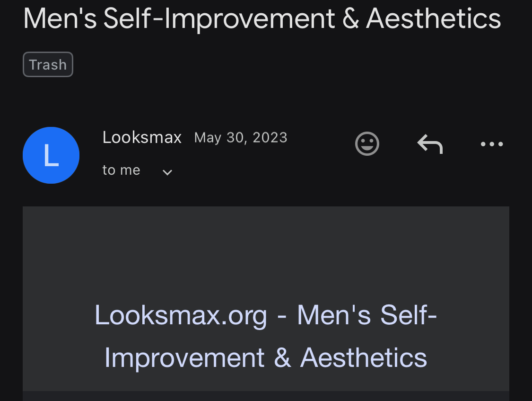Show sender details via the down arrow

point(167,172)
